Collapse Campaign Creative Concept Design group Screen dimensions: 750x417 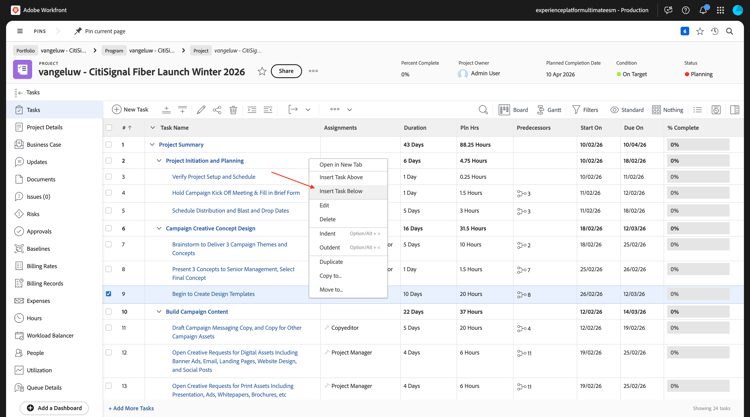pos(159,228)
